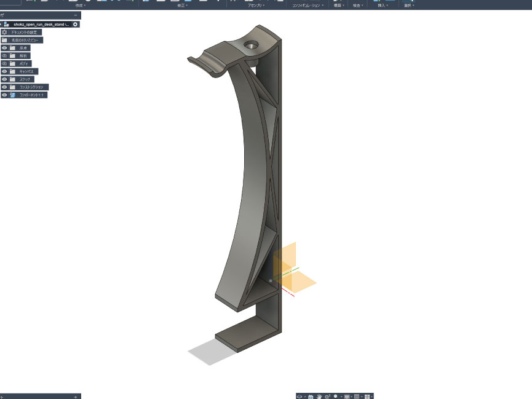Click the Zoom magnifier tool
Image resolution: width=532 pixels, height=399 pixels.
[x=327, y=397]
